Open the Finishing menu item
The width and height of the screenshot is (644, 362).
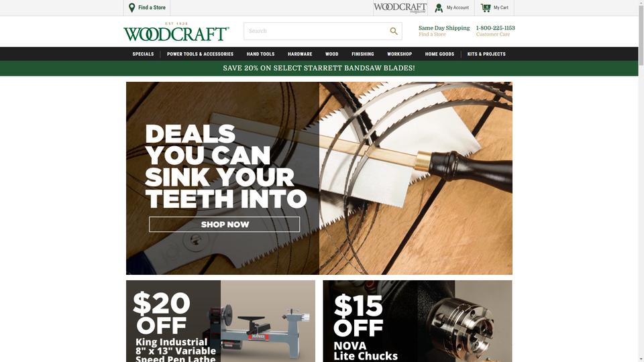[363, 54]
